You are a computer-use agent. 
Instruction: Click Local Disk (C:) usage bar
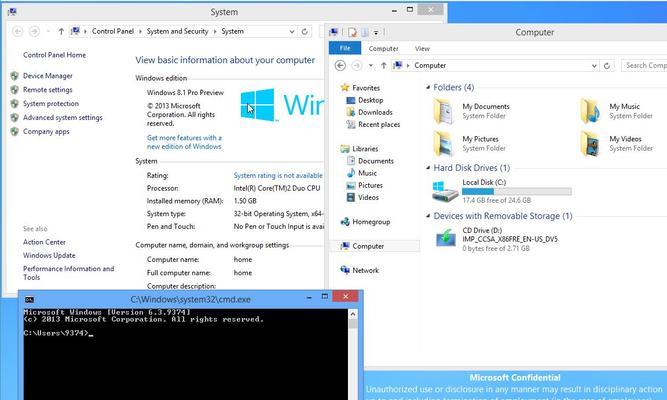click(517, 191)
